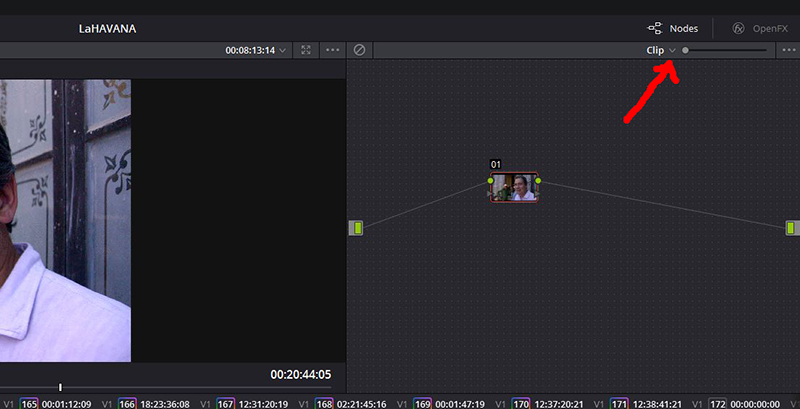Image resolution: width=800 pixels, height=409 pixels.
Task: Open the OpenFX panel button
Action: click(760, 29)
